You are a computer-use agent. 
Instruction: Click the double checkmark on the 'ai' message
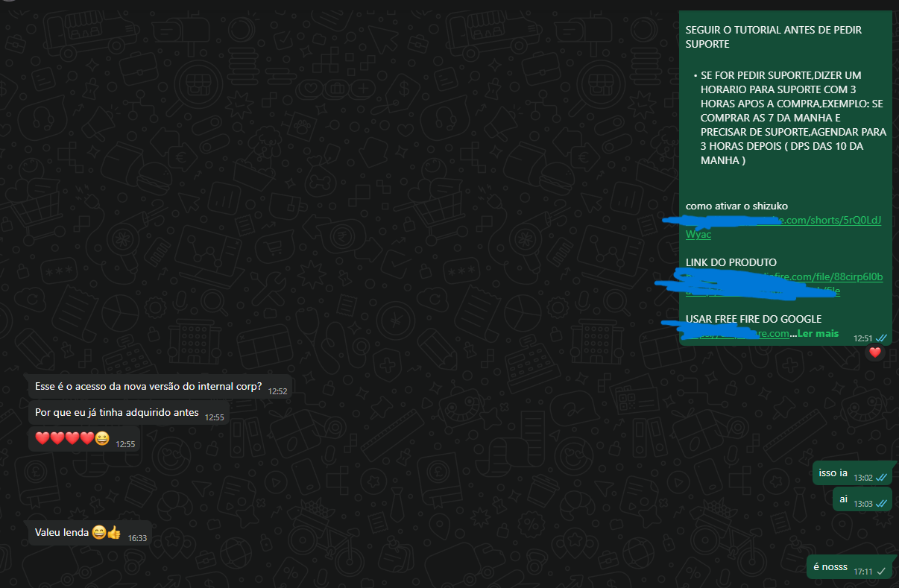point(882,504)
